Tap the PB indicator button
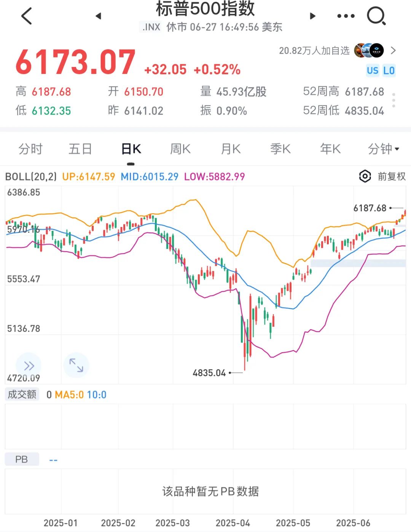411x532 pixels. point(22,459)
